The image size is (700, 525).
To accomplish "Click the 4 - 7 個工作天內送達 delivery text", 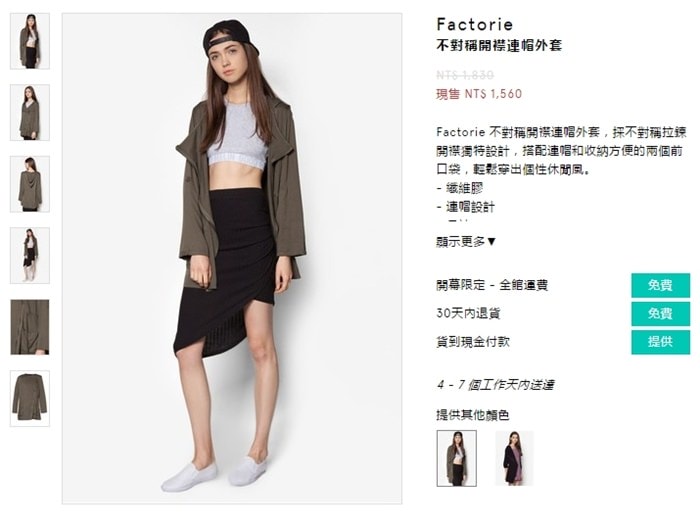I will (496, 385).
